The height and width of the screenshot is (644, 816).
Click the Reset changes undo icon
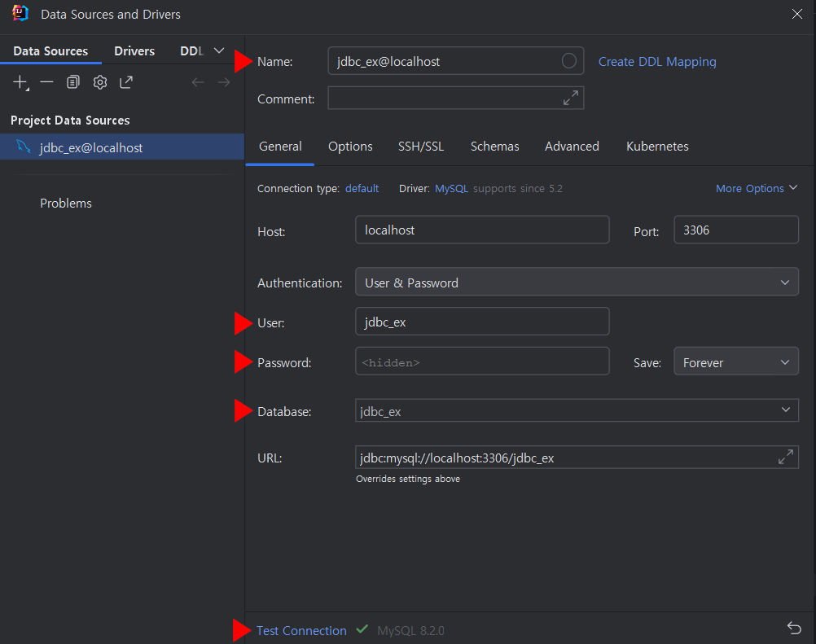(x=794, y=629)
